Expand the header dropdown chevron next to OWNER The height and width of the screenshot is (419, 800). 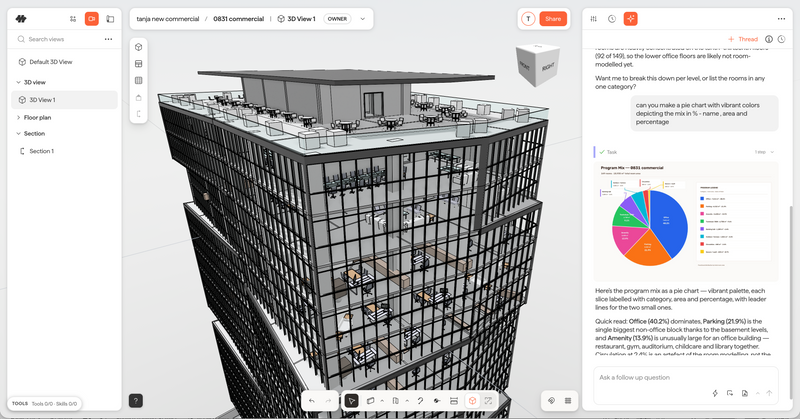[363, 19]
